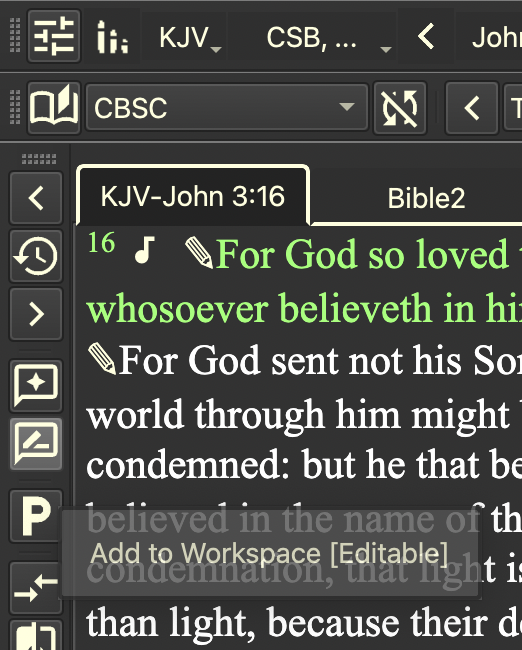Viewport: 522px width, 650px height.
Task: Click the Add to Workspace editable note icon
Action: tap(36, 444)
